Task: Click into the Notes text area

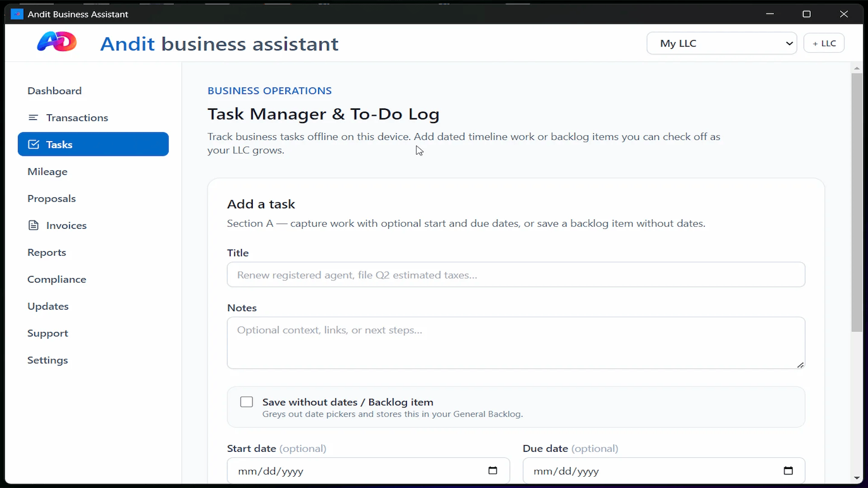Action: pyautogui.click(x=516, y=343)
